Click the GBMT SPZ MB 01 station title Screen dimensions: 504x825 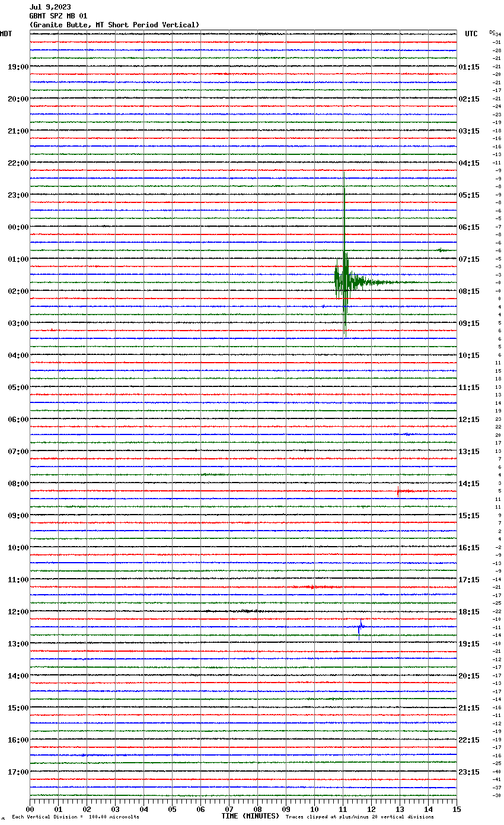click(58, 16)
